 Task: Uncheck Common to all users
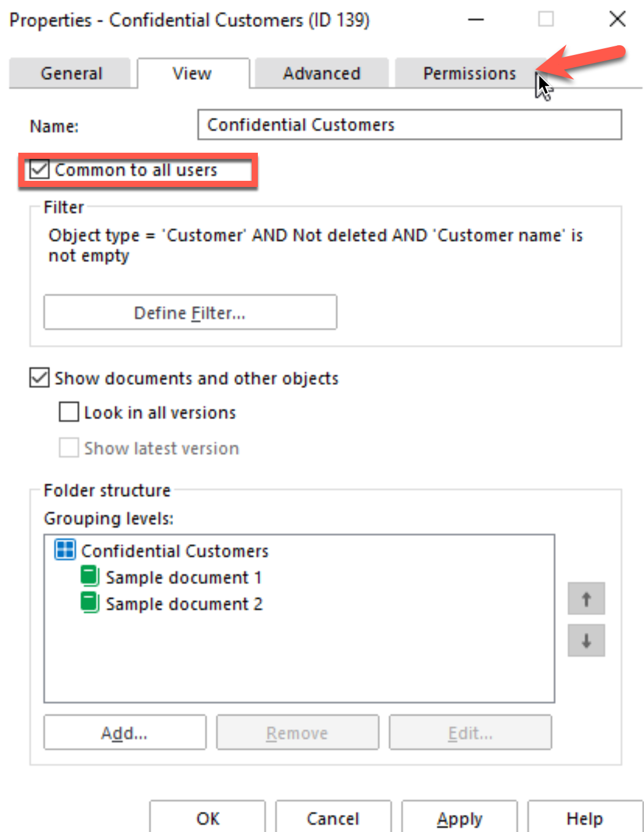(x=39, y=169)
